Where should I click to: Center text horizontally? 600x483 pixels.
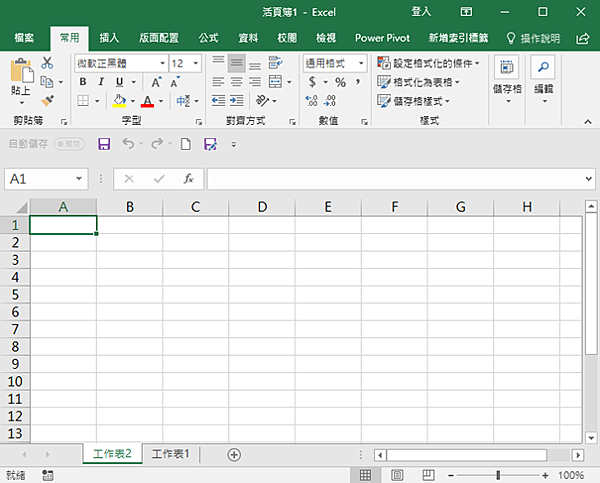236,82
